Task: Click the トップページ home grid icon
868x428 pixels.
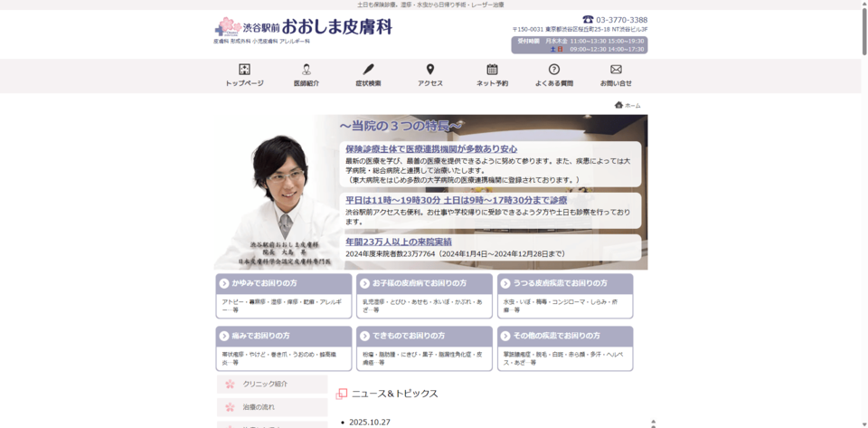Action: (244, 70)
